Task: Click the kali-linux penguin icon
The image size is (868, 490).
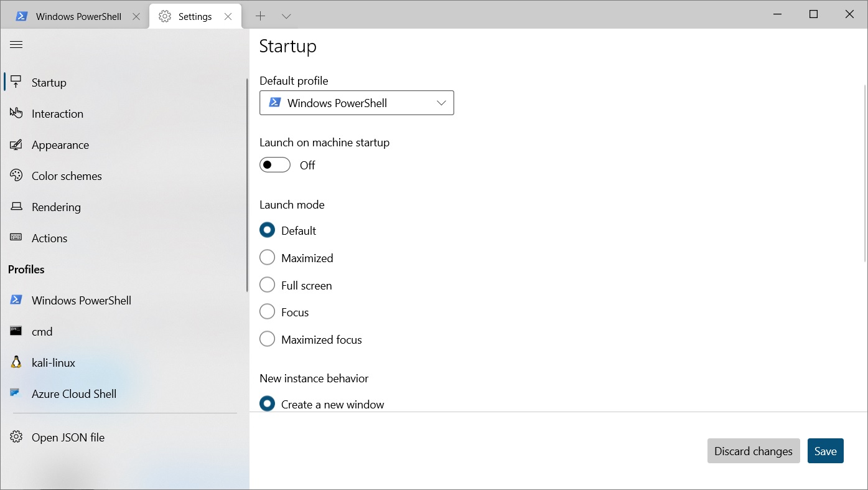Action: pos(16,362)
